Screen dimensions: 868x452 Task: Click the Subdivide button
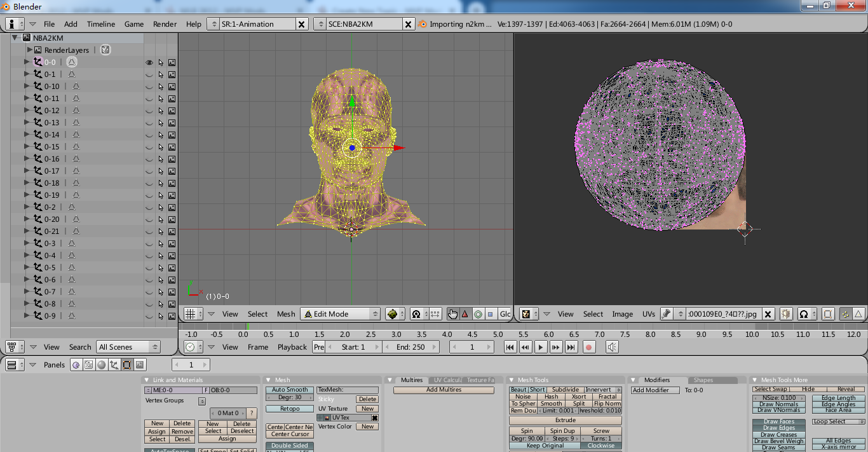[x=565, y=390]
